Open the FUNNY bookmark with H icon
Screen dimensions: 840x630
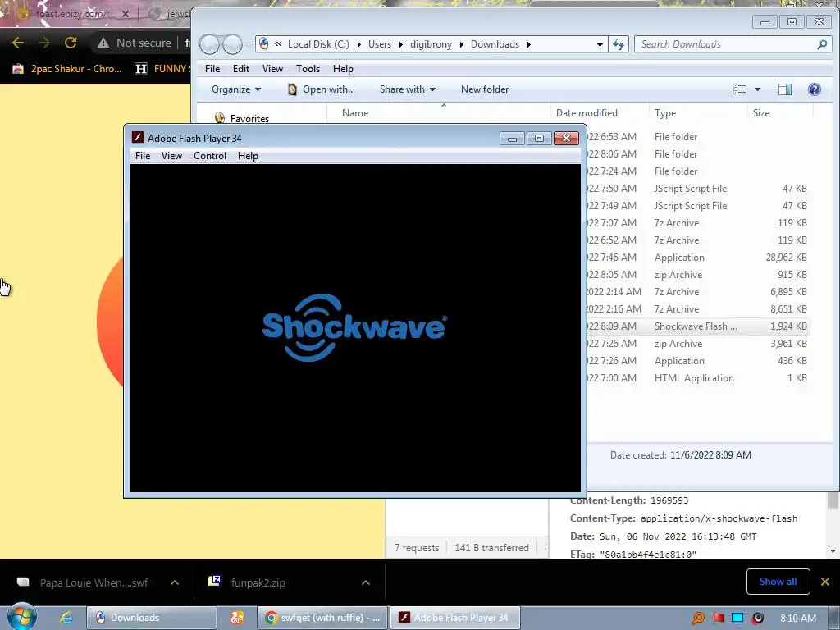tap(162, 69)
